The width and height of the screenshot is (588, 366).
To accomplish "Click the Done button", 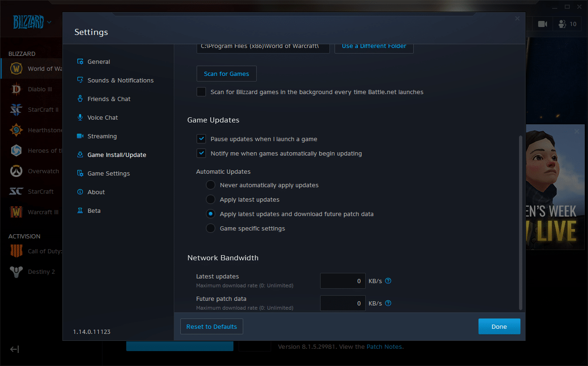I will click(499, 326).
